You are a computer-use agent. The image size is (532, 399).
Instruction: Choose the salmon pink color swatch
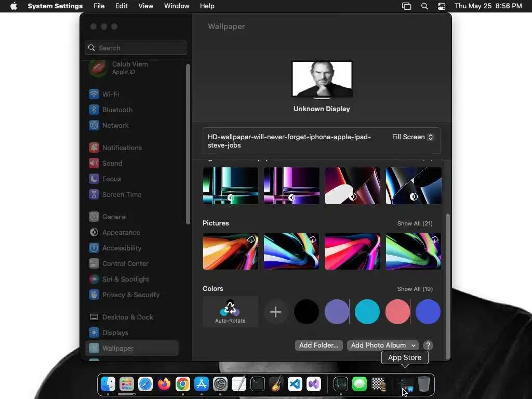397,312
